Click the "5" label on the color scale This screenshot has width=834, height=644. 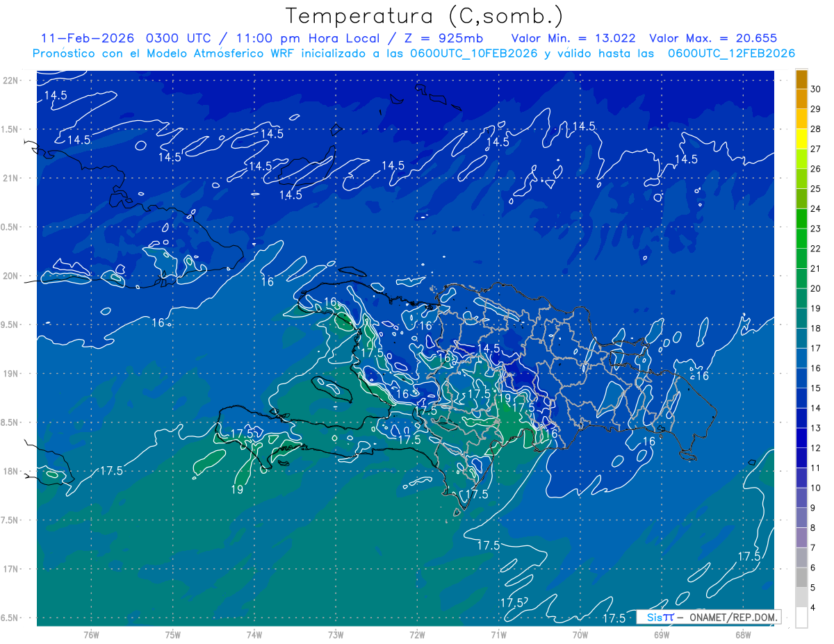(814, 588)
